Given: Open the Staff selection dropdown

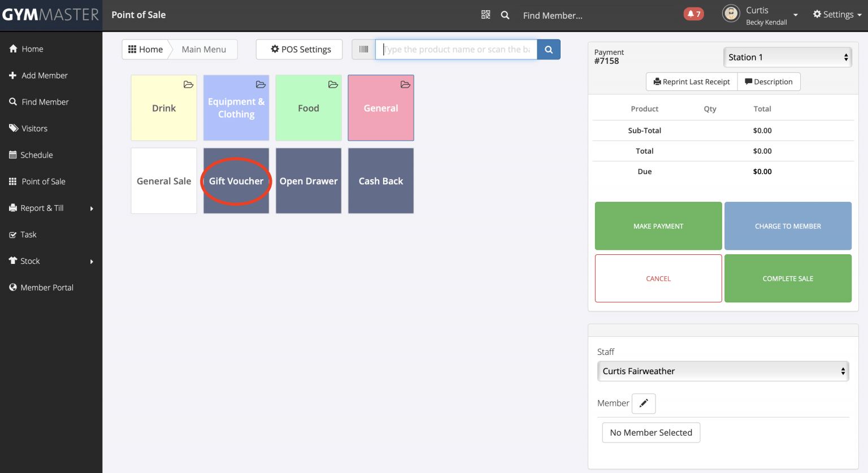Looking at the screenshot, I should [723, 371].
